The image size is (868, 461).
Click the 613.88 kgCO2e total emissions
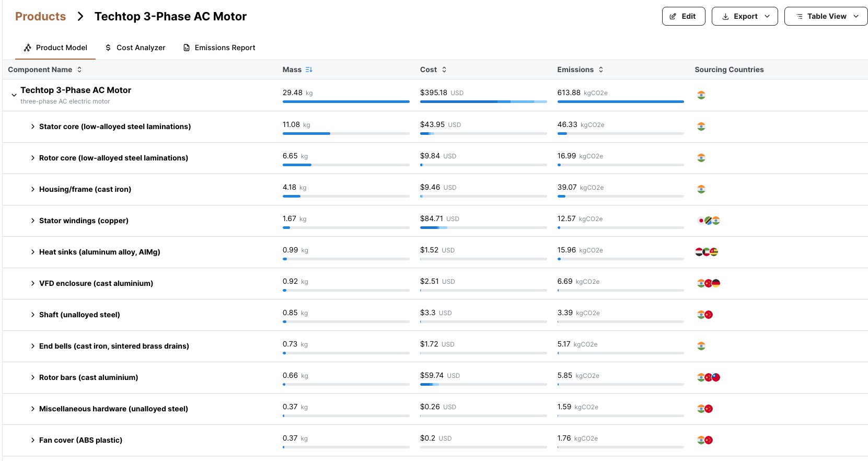[x=582, y=93]
